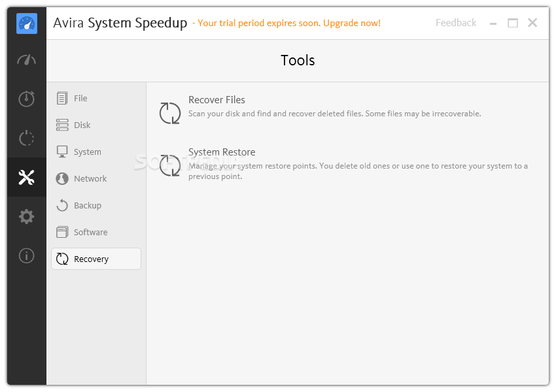
Task: Switch to the File tools tab
Action: click(x=96, y=98)
